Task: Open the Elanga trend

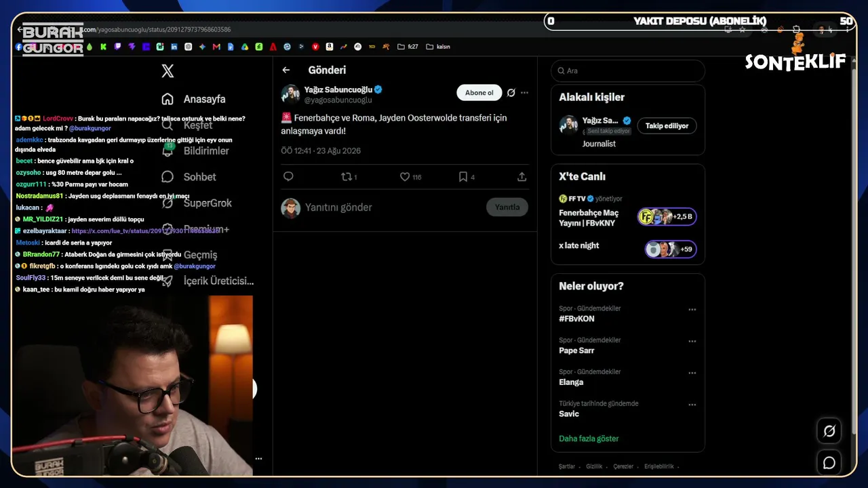Action: pos(571,382)
